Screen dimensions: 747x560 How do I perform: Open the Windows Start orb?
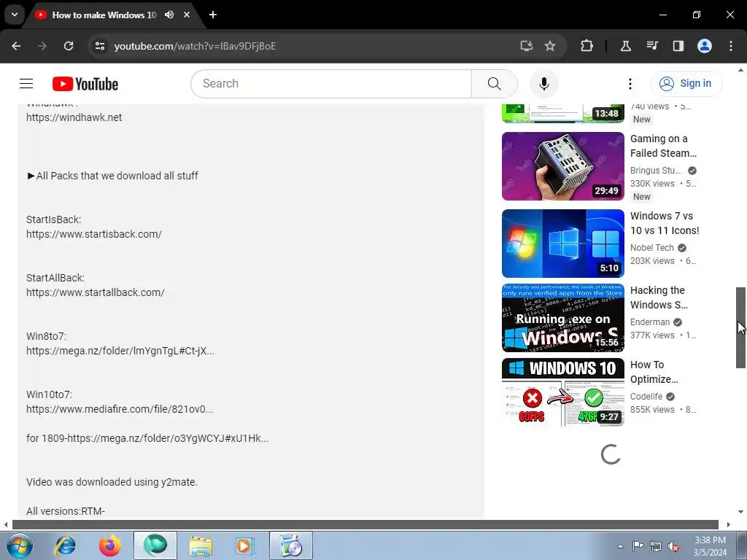[x=20, y=545]
